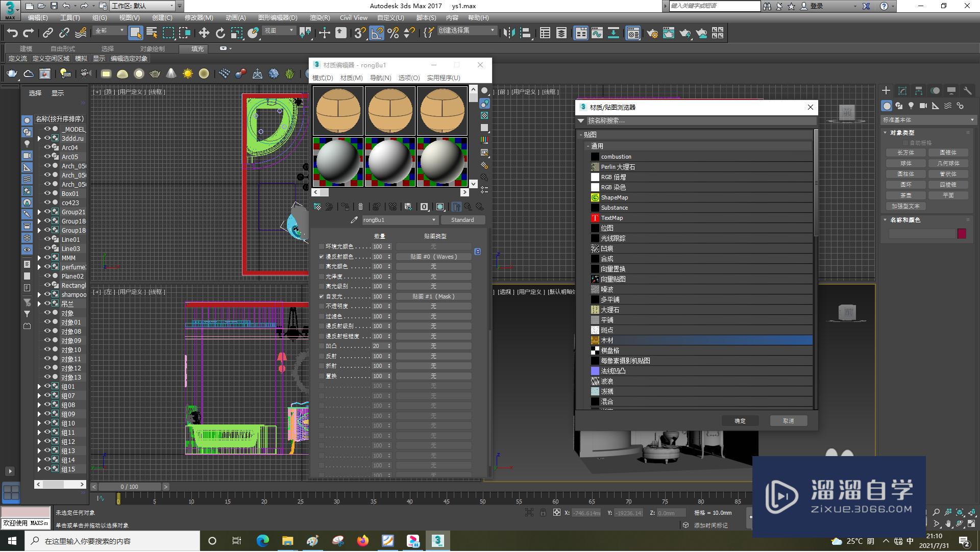980x552 pixels.
Task: Toggle the Percent Snap tool
Action: tap(393, 33)
